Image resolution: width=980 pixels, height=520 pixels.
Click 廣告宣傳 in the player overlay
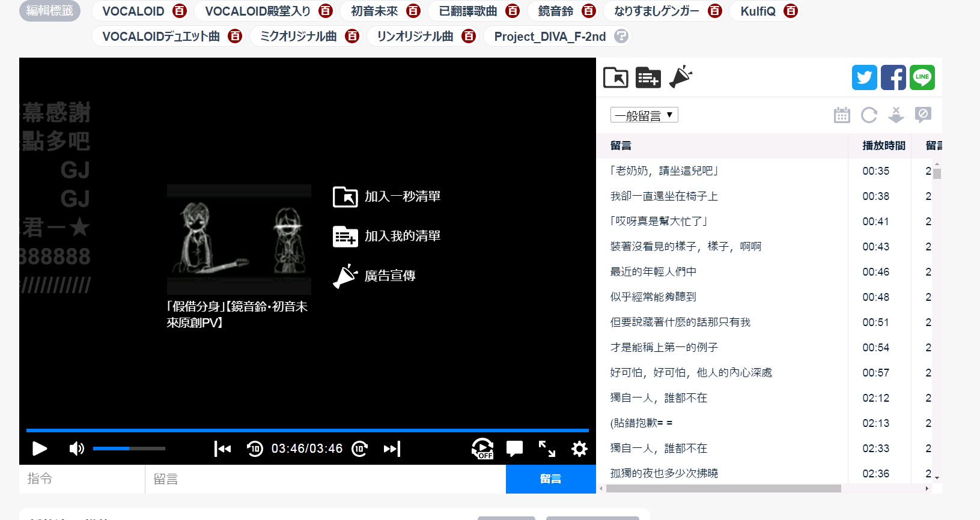coord(374,276)
